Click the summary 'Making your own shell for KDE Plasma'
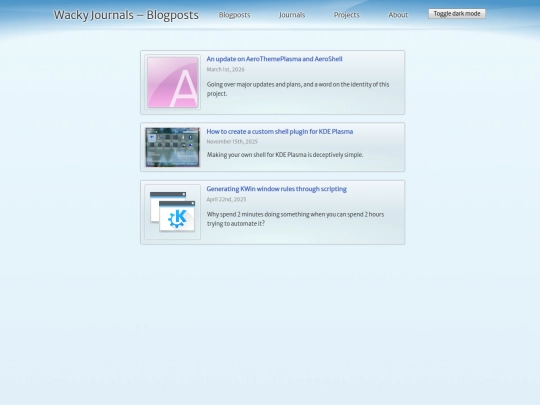The height and width of the screenshot is (405, 540). pyautogui.click(x=285, y=155)
